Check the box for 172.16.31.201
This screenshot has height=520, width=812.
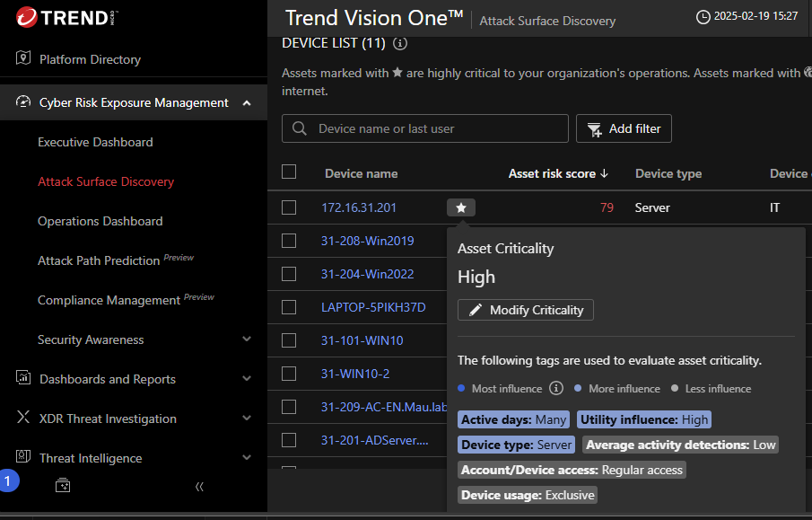[x=289, y=207]
